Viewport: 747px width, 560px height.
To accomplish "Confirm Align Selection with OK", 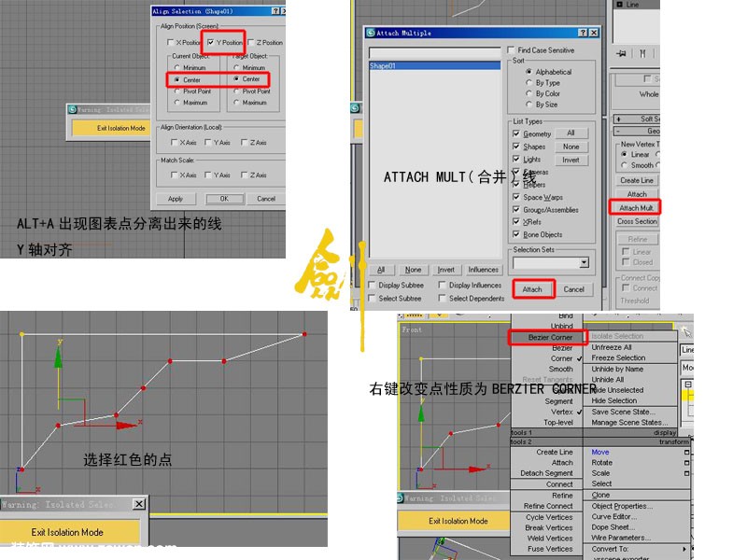I will [x=224, y=199].
